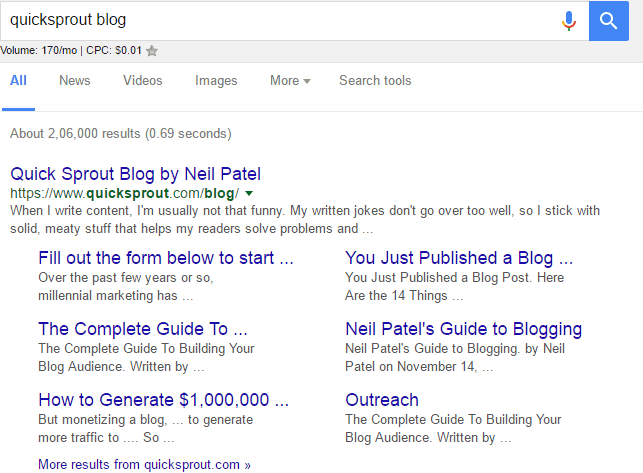Open Quick Sprout Blog by Neil Patel result

(135, 174)
